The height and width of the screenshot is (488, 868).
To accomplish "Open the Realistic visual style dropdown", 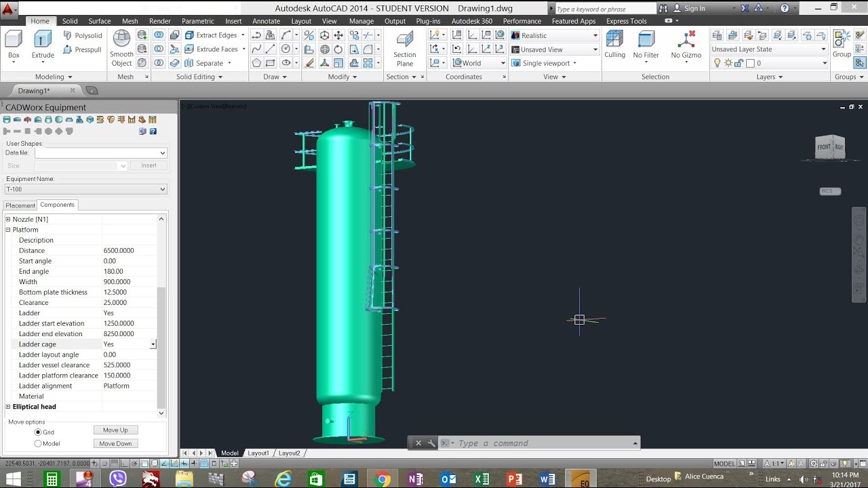I will (x=595, y=35).
